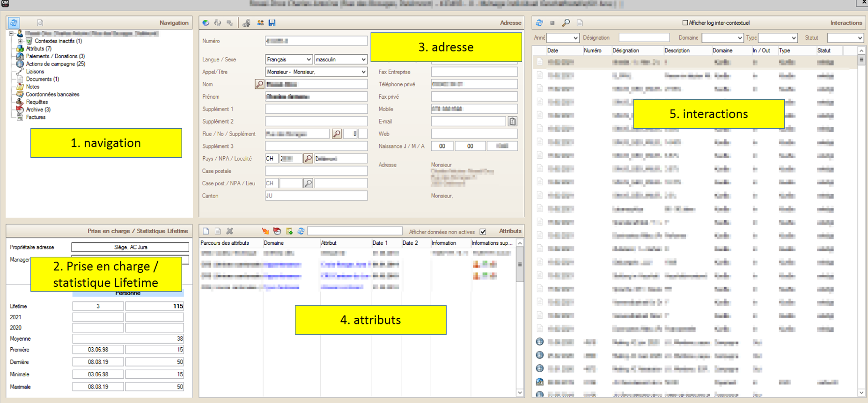Viewport: 868px width, 403px height.
Task: Open Documents (1) in navigation tree
Action: pos(42,79)
